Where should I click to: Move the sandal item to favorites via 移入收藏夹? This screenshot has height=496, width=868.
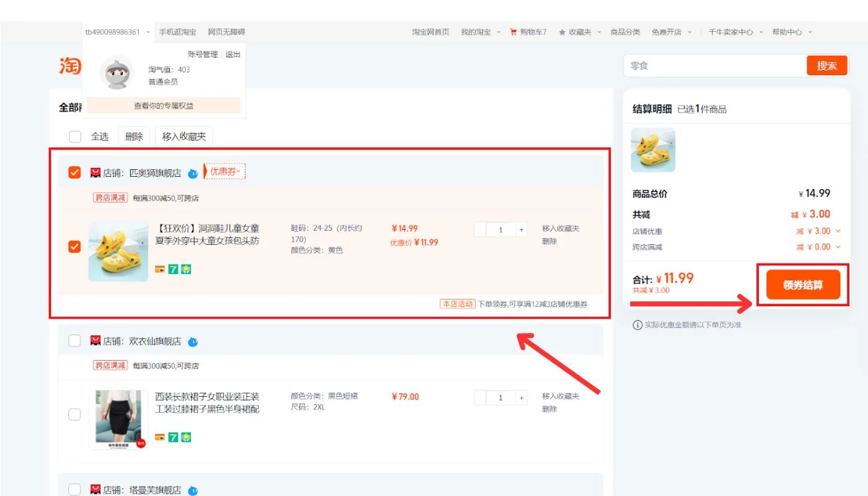tap(560, 229)
